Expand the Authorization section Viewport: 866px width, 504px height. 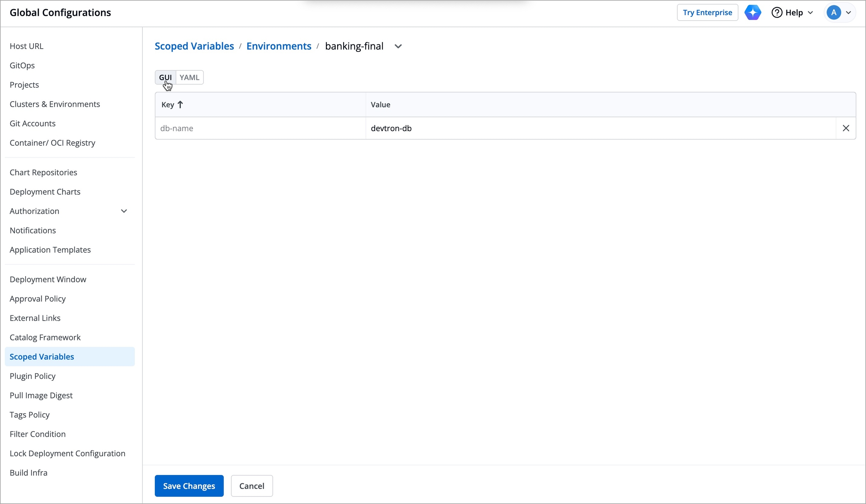coord(124,211)
